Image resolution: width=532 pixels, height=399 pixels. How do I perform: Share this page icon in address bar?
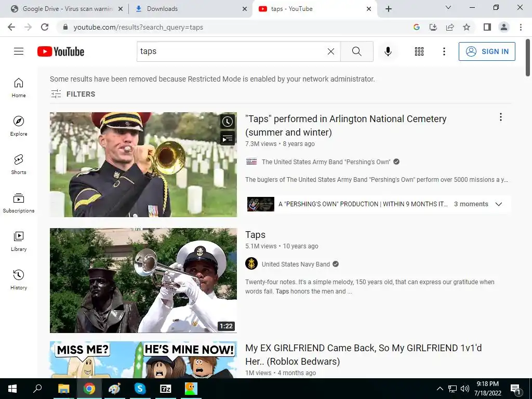tap(450, 27)
